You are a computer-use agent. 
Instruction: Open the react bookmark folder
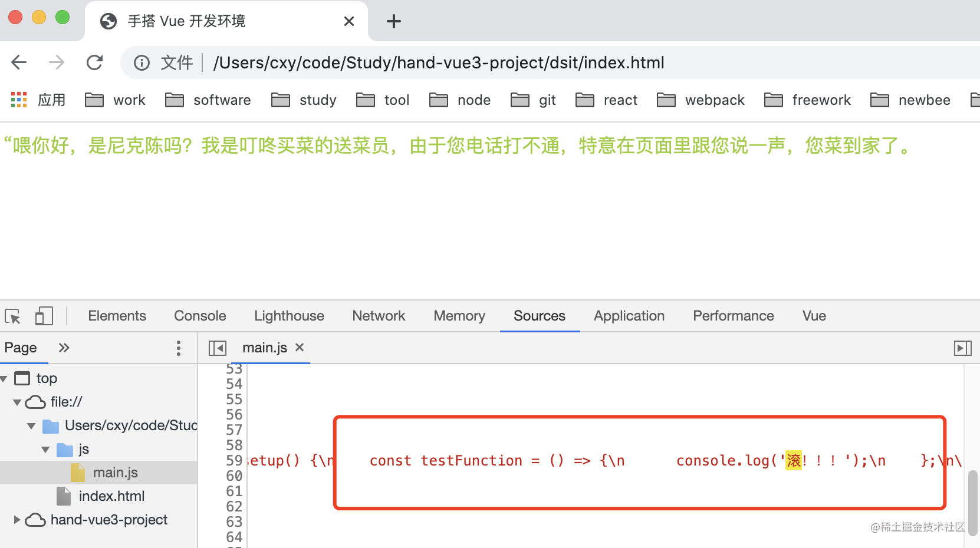(606, 100)
